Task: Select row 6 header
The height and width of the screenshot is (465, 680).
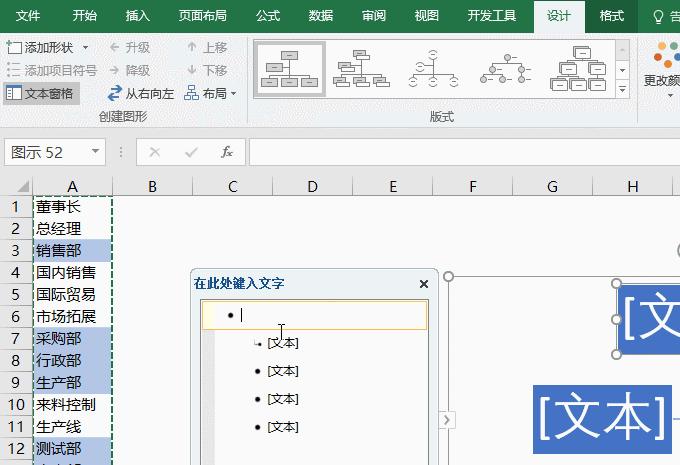Action: [x=16, y=317]
